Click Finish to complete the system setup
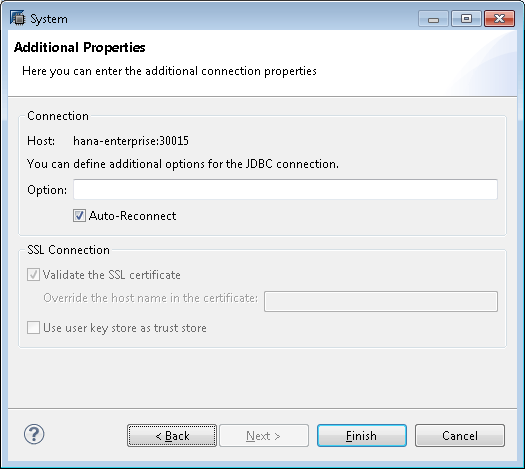 coord(362,436)
